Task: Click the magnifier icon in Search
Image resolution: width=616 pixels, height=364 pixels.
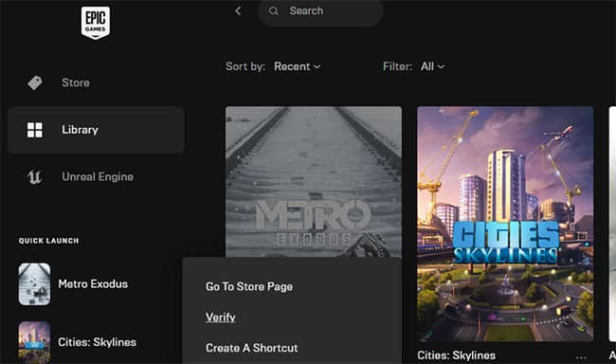Action: pos(274,11)
